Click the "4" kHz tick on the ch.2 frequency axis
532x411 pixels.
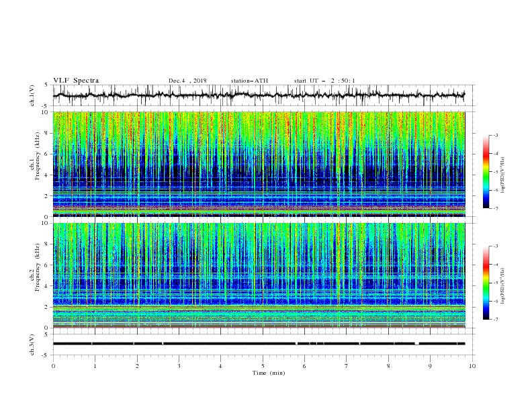click(x=47, y=286)
